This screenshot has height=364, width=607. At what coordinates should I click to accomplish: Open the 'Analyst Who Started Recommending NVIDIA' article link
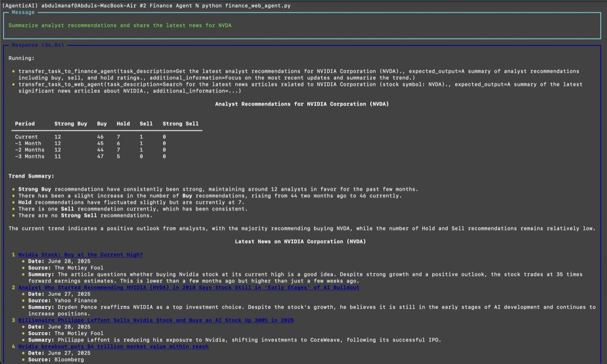pyautogui.click(x=189, y=287)
